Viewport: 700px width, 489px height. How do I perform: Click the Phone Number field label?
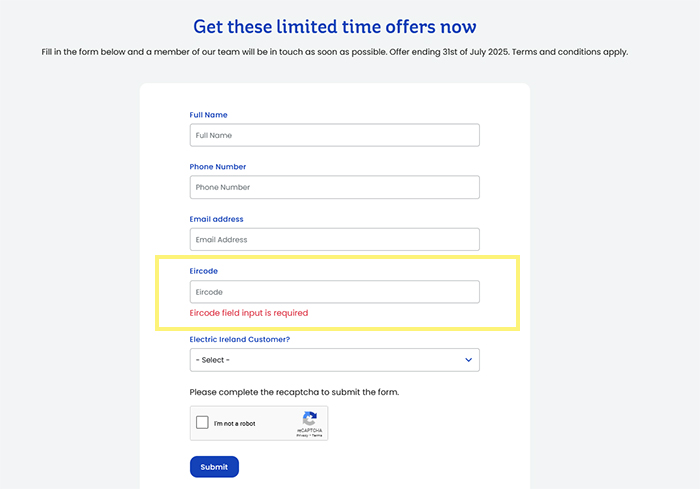[x=217, y=167]
